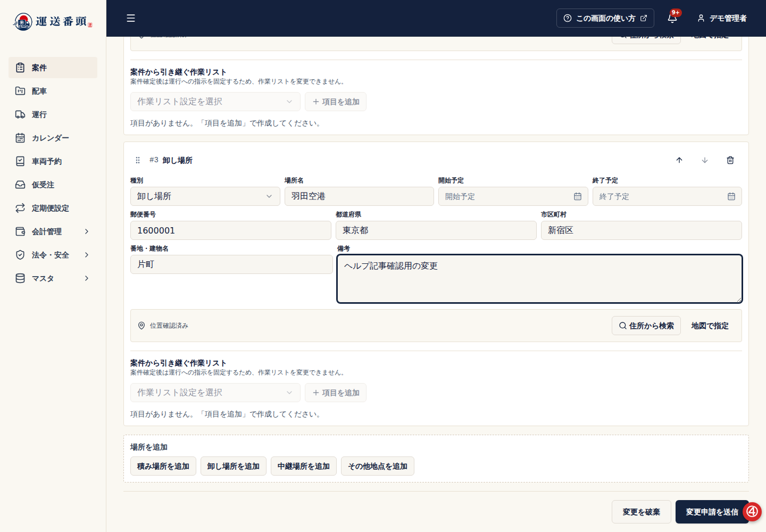Open カレンダー in the sidebar
The width and height of the screenshot is (766, 532).
click(x=53, y=138)
